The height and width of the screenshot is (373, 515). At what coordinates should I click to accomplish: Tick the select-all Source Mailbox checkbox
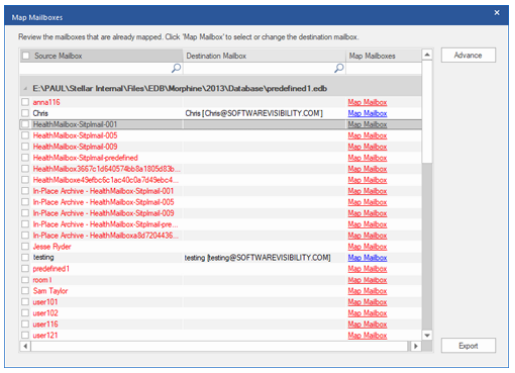pos(26,56)
